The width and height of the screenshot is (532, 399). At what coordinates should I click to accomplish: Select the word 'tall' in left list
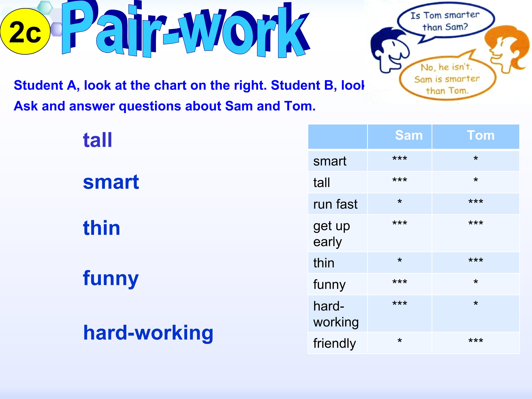tap(97, 140)
